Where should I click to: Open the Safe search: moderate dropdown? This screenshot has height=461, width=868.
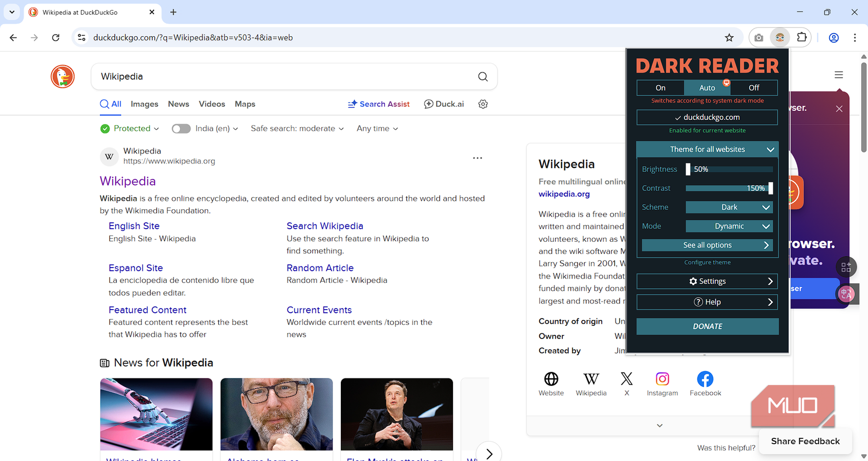[x=297, y=128]
